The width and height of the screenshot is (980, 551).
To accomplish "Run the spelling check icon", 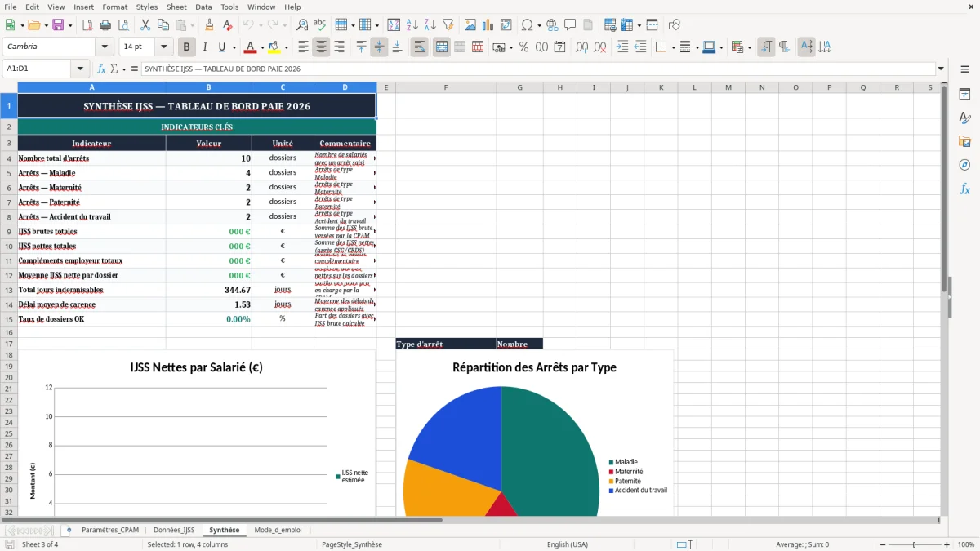I will click(320, 25).
